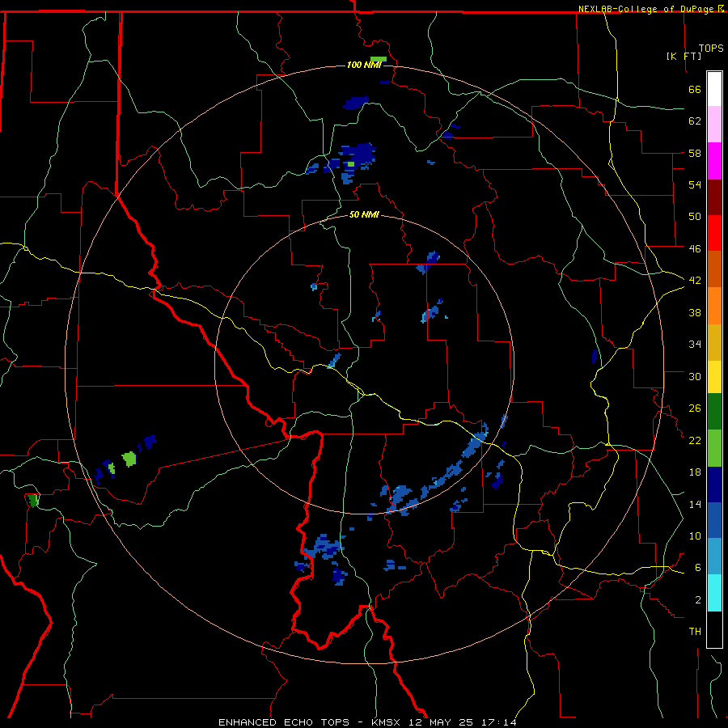Select the dark red legend swatch

click(x=714, y=197)
